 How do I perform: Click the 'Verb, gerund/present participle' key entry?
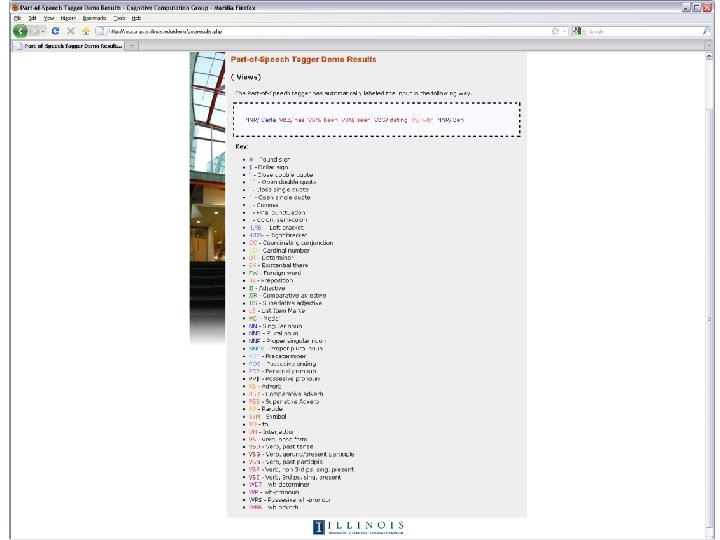coord(302,454)
